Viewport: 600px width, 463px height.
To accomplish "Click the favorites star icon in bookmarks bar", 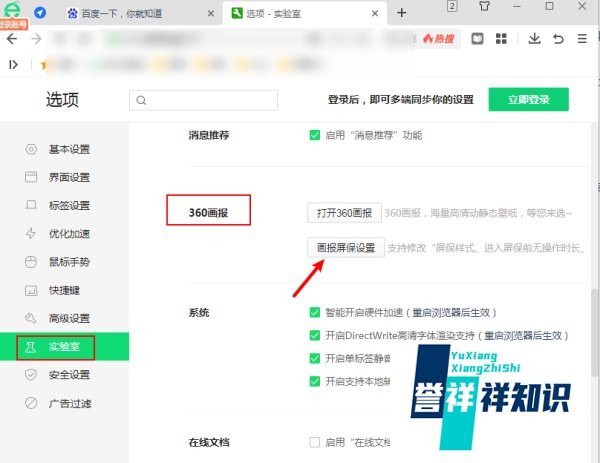I will (43, 65).
